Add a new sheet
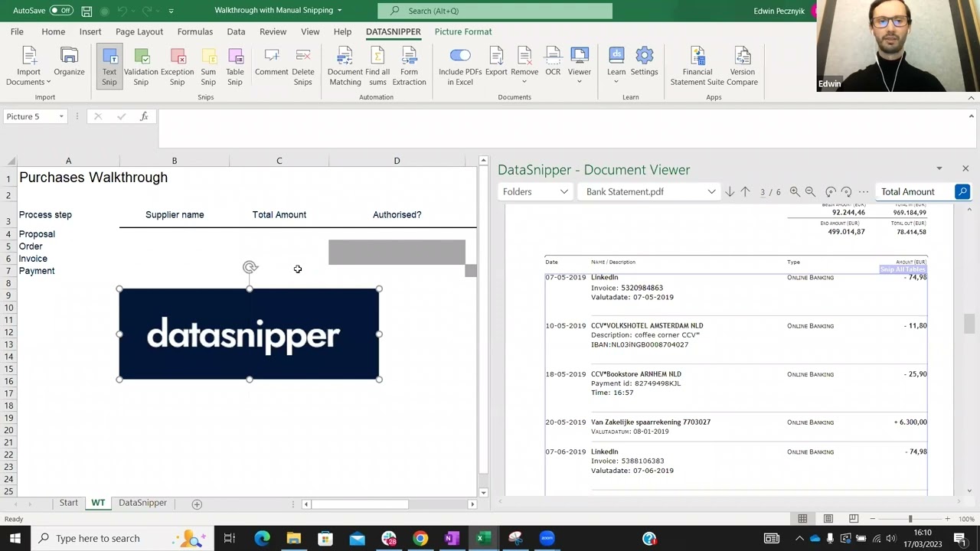 (x=197, y=504)
